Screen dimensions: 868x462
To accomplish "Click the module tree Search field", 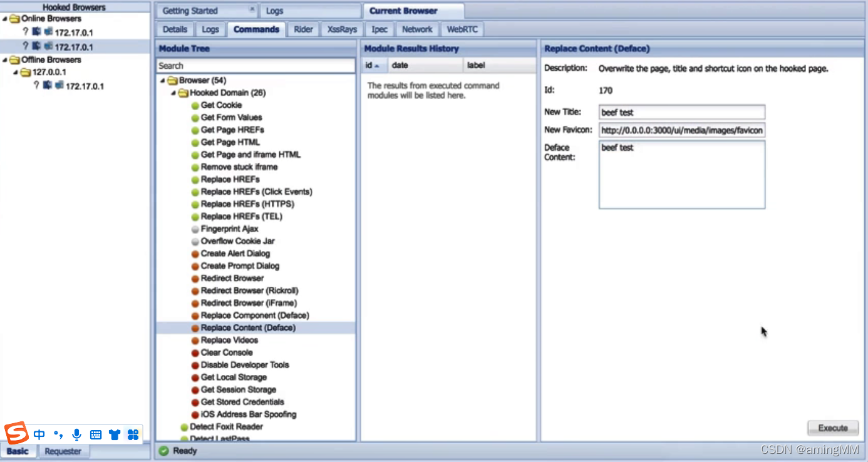I will [x=256, y=66].
